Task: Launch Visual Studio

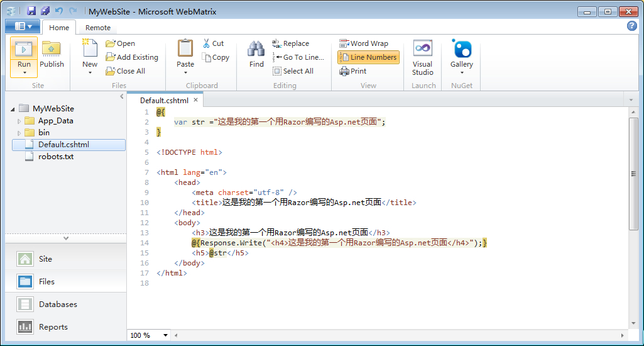Action: pyautogui.click(x=423, y=58)
